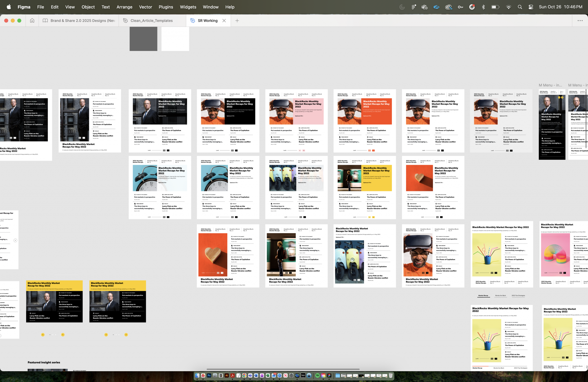
Task: Click Optional CTA link in orange hero panel
Action: [367, 116]
